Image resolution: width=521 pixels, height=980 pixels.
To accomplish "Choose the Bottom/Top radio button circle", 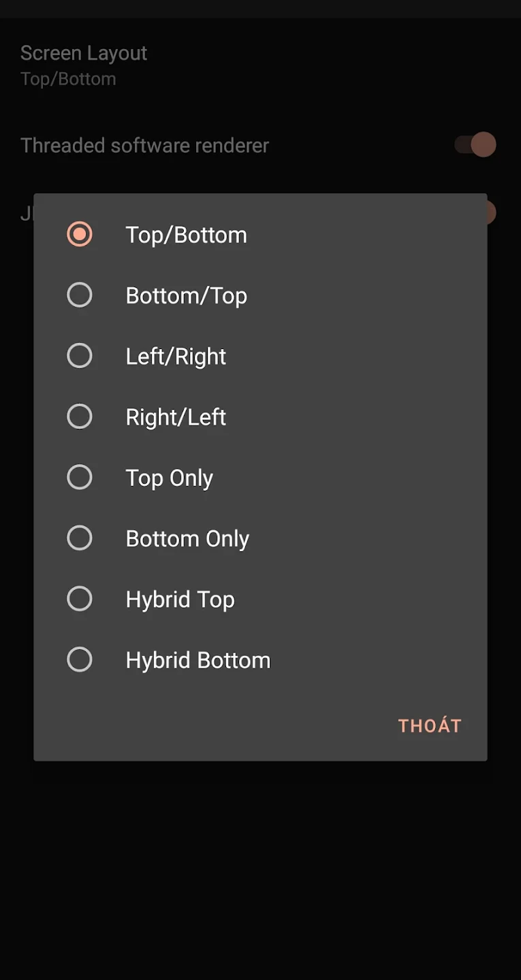I will pos(80,295).
